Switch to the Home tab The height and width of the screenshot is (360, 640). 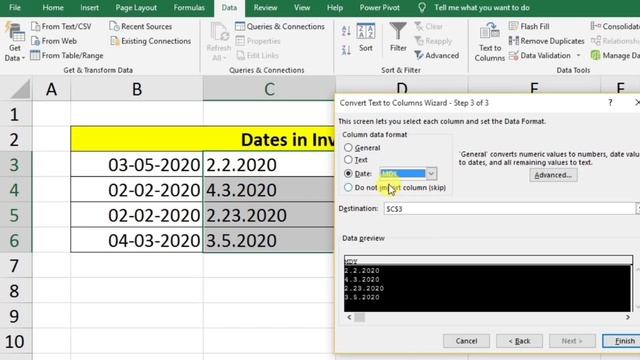[x=53, y=8]
